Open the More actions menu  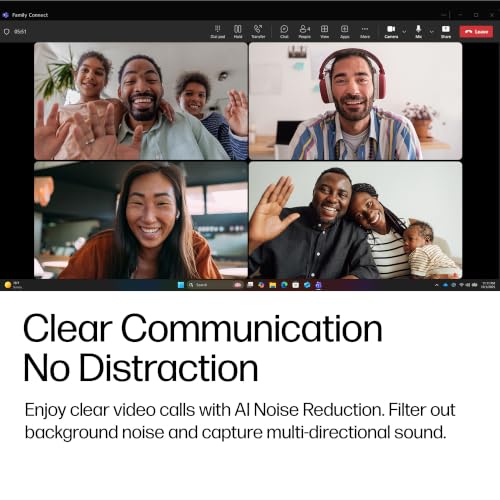[365, 32]
